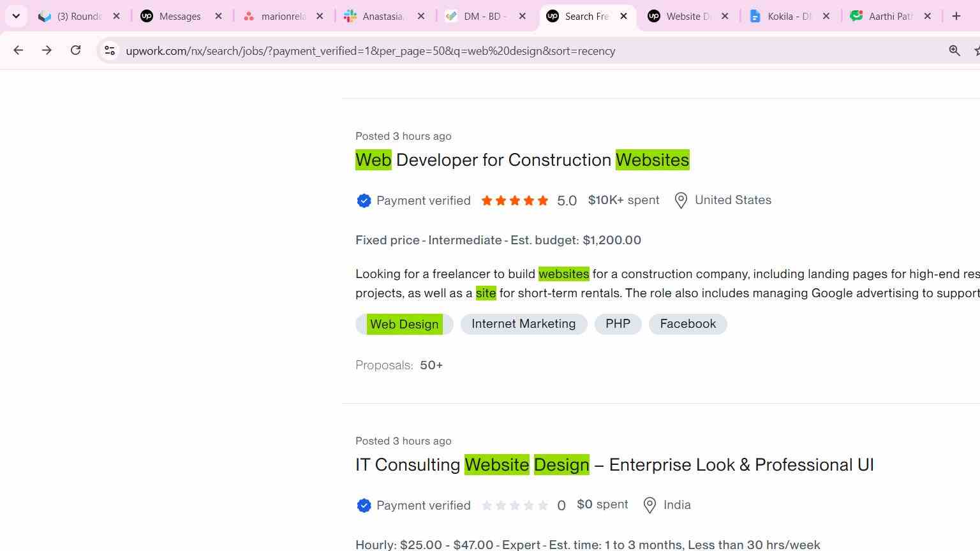Image resolution: width=980 pixels, height=551 pixels.
Task: Select the Facebook skill tag
Action: point(688,324)
